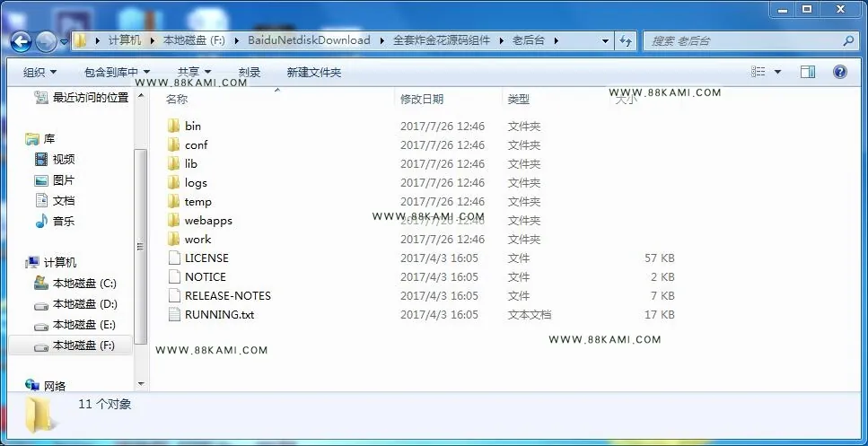This screenshot has height=446, width=868.
Task: Open the 共享 menu
Action: [194, 72]
